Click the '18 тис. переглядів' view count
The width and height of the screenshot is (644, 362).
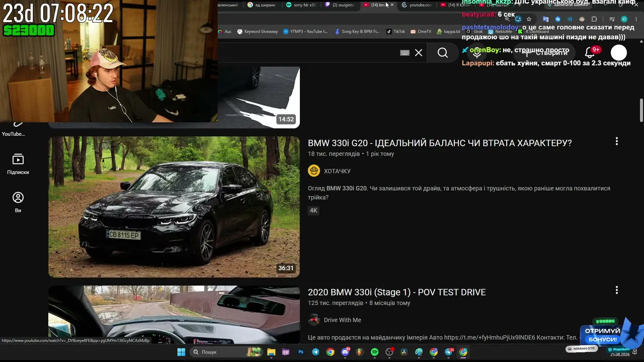[334, 154]
